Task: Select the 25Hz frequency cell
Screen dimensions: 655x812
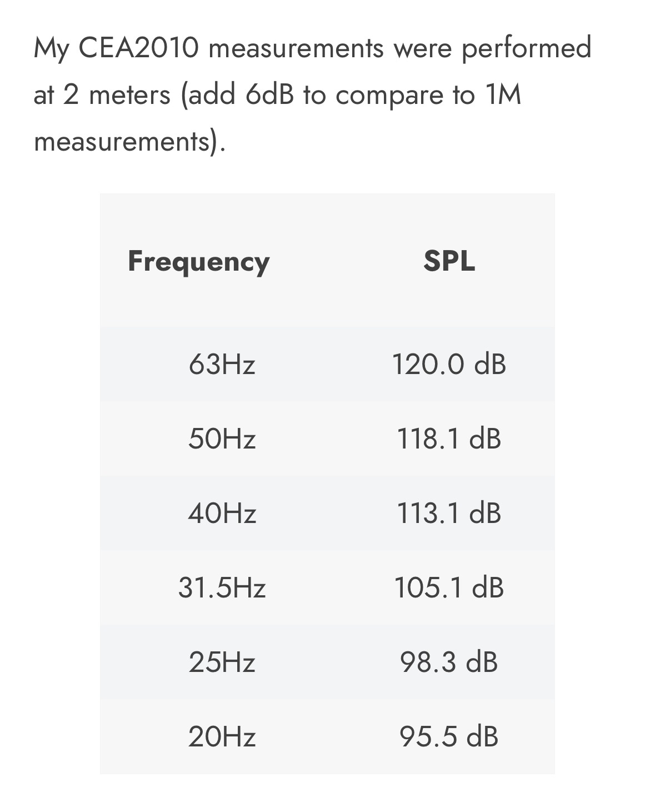Action: [222, 662]
